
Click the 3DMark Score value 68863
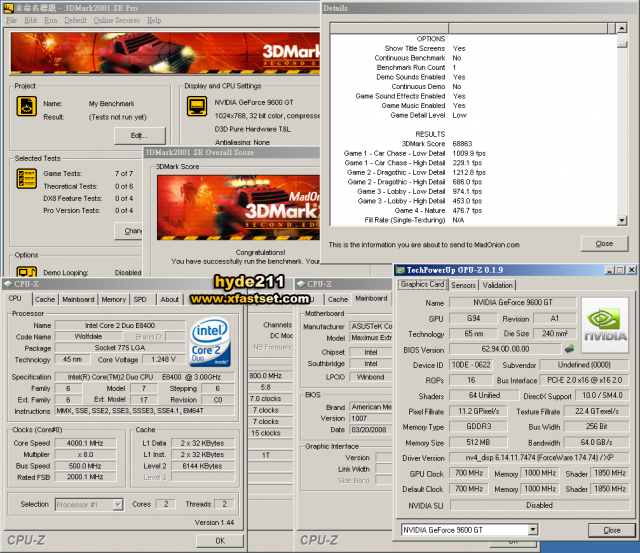coord(462,144)
